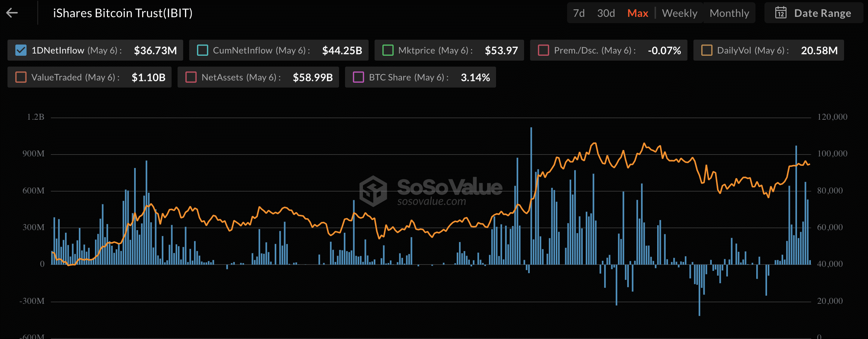Click the 120,000 right axis label
Viewport: 868px width, 339px height.
tap(832, 117)
